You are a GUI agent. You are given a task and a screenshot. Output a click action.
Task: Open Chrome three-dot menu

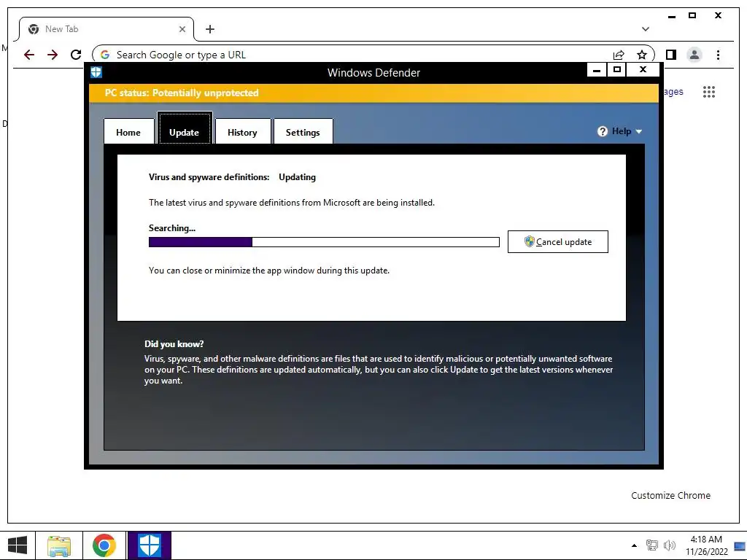718,55
